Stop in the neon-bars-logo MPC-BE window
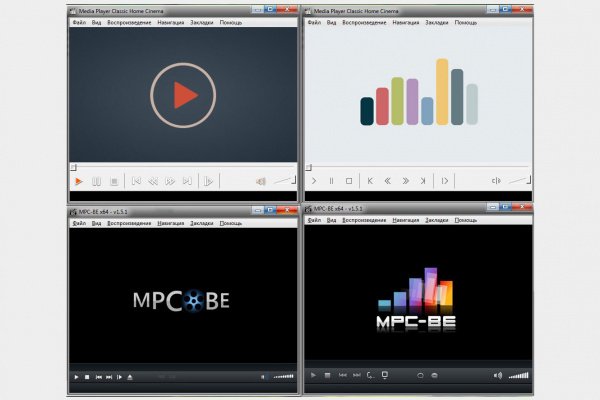 [327, 375]
